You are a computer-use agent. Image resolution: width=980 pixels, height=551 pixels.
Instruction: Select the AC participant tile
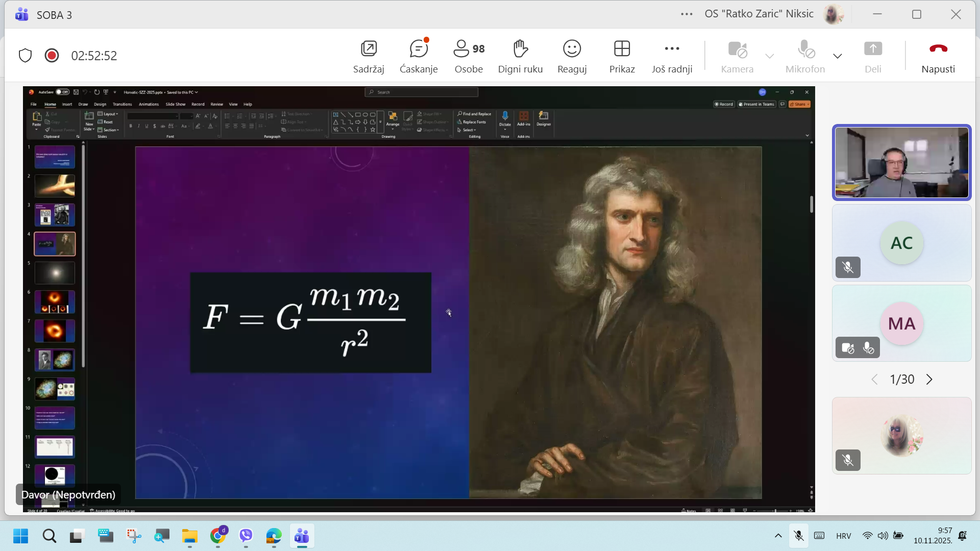click(901, 243)
